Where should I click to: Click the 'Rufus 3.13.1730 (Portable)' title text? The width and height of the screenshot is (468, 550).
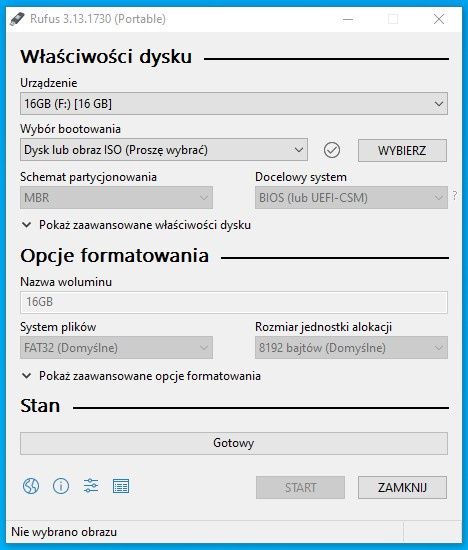(98, 19)
